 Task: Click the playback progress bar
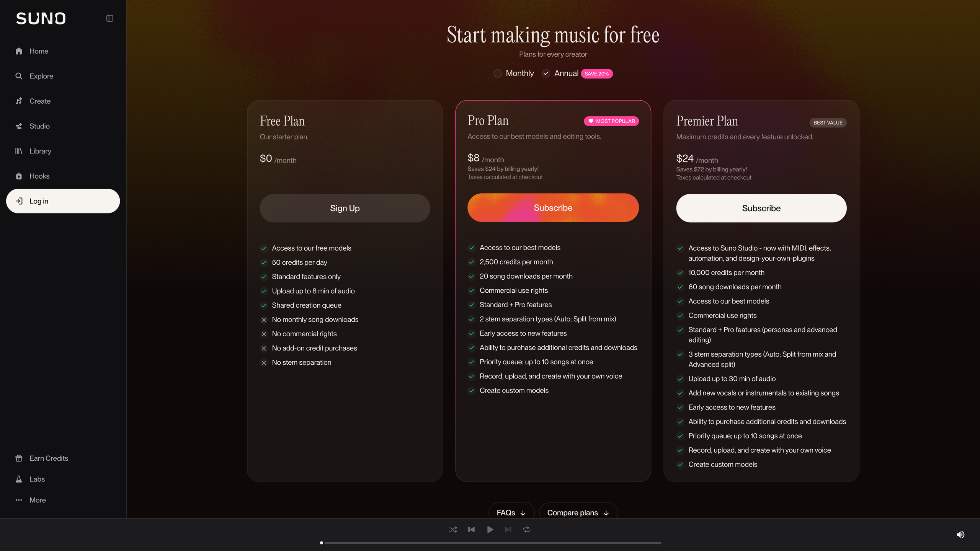pyautogui.click(x=492, y=543)
